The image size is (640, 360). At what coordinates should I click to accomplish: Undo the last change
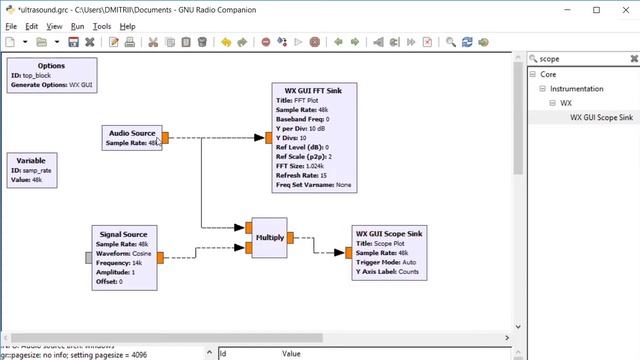(x=226, y=42)
